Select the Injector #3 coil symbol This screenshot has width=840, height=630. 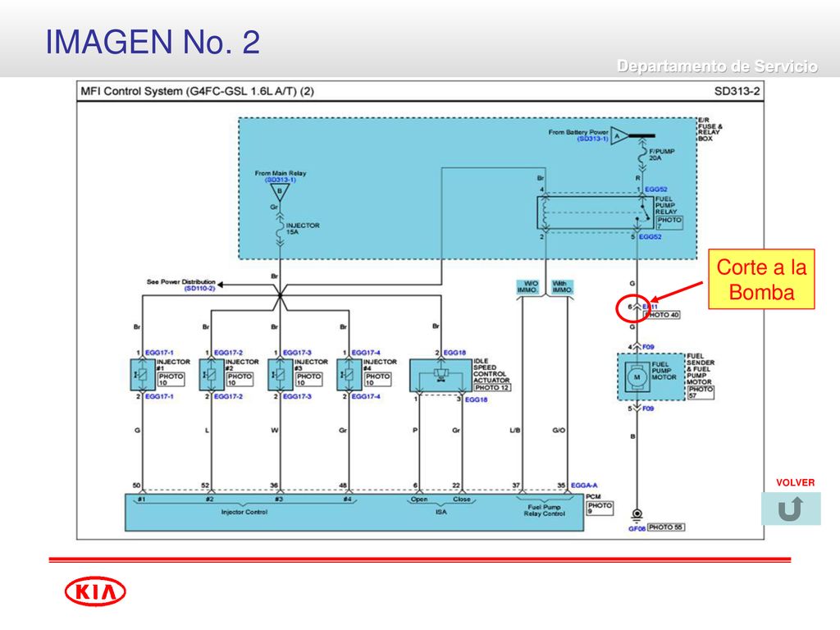coord(281,374)
